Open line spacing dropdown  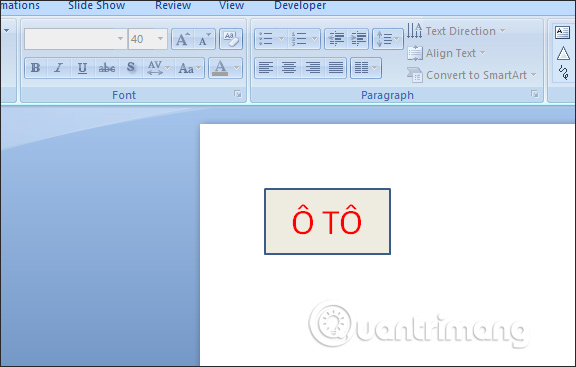coord(388,39)
